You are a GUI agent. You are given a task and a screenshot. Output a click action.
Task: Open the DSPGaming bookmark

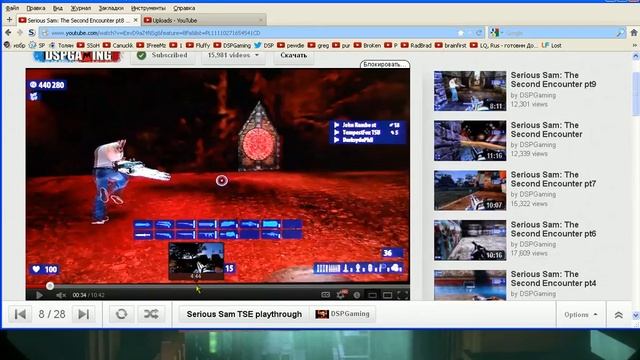[232, 45]
